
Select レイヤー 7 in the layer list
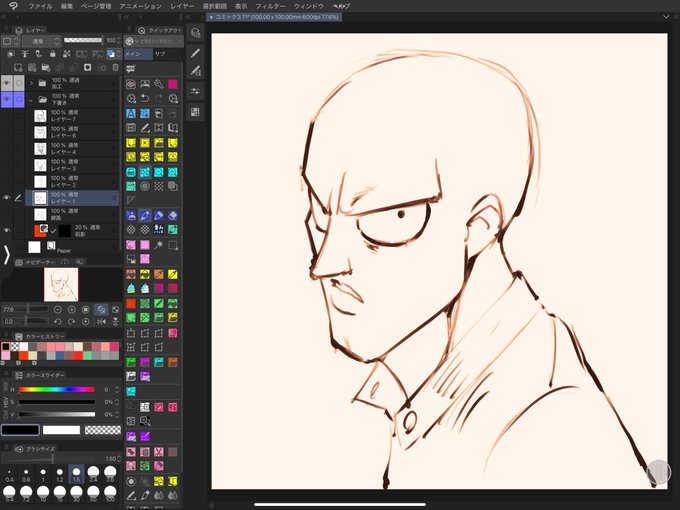(72, 116)
